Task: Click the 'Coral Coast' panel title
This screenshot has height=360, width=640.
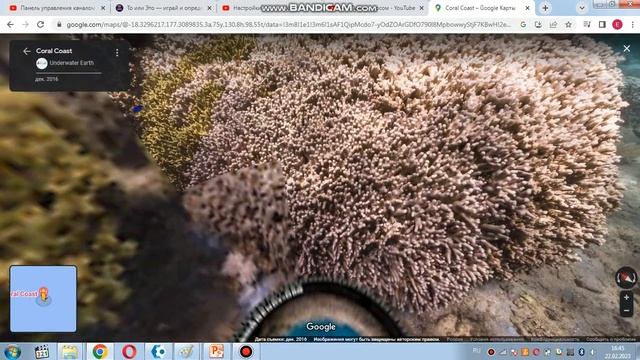Action: 54,51
